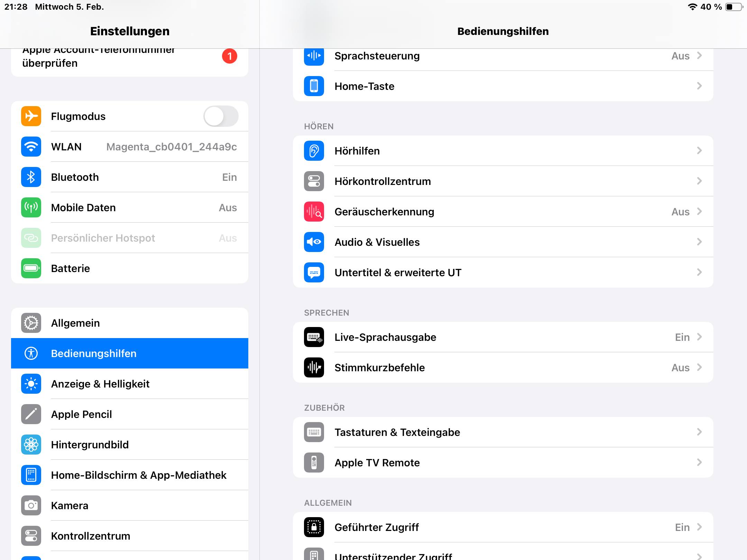Tap the Live-Sprachausgabe keyboard icon
Screen dimensions: 747x560
coord(314,337)
